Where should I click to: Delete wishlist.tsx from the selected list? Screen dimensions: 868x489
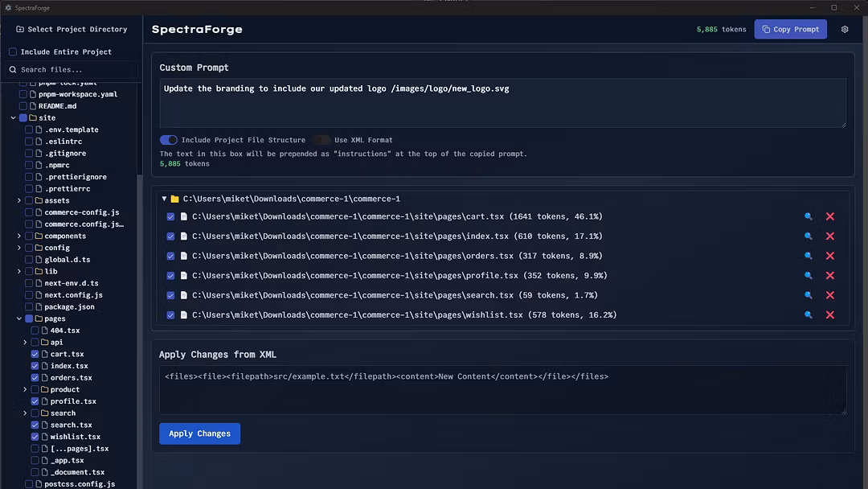(x=830, y=315)
